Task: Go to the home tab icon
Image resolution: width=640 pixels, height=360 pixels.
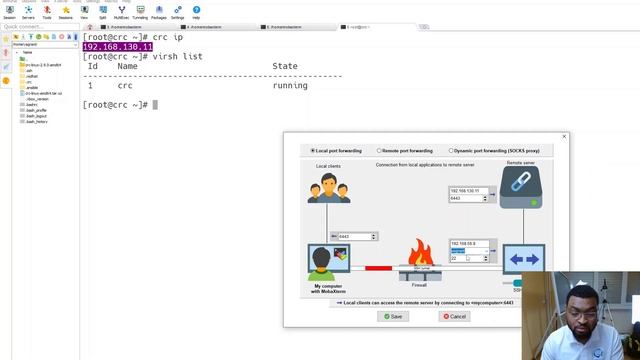Action: 90,27
